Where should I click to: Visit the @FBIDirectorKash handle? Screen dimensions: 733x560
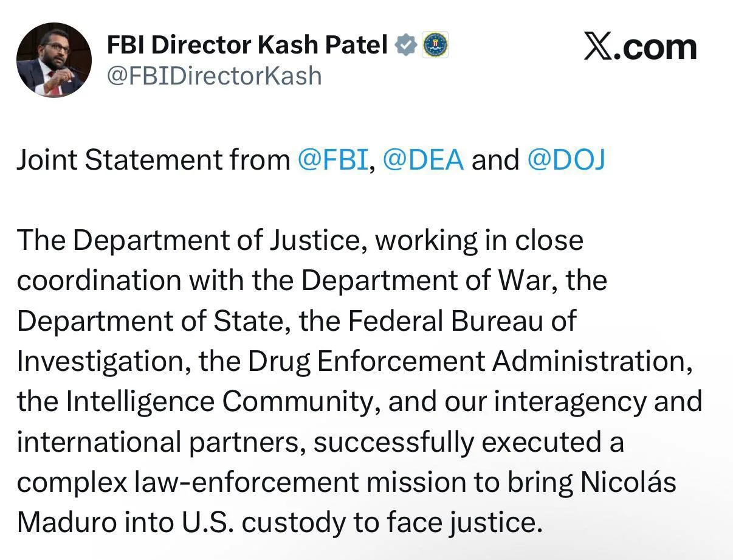(x=214, y=76)
